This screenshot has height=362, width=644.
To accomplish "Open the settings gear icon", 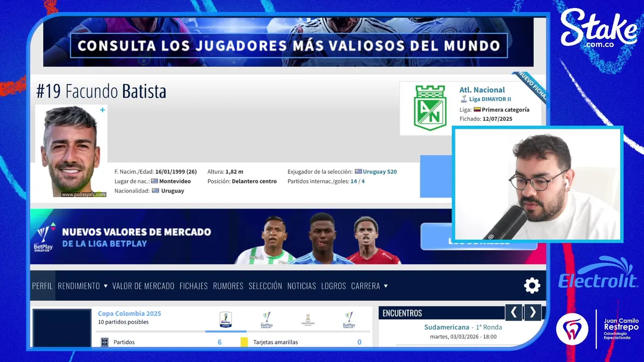I will (x=532, y=286).
